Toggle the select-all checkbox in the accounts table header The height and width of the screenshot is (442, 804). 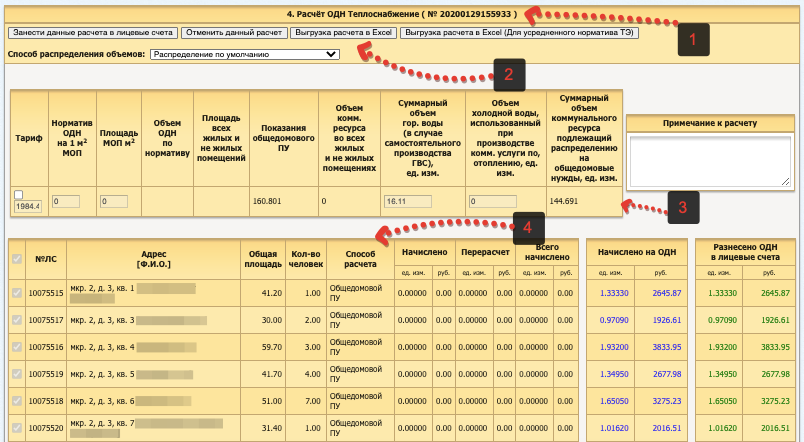(x=16, y=259)
